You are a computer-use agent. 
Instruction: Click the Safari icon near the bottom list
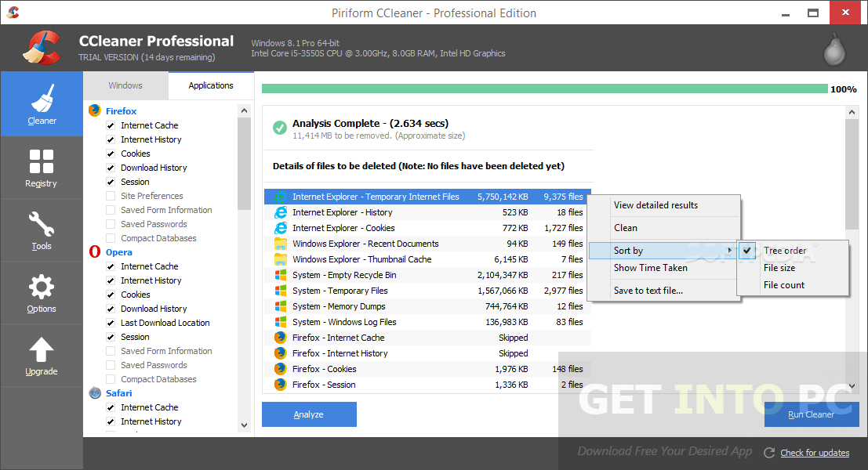point(93,392)
